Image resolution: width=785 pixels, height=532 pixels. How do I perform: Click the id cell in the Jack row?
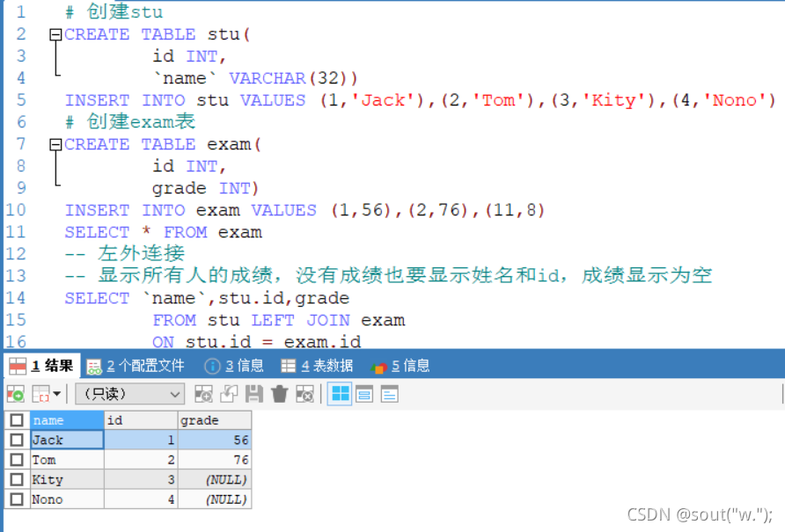tap(141, 440)
